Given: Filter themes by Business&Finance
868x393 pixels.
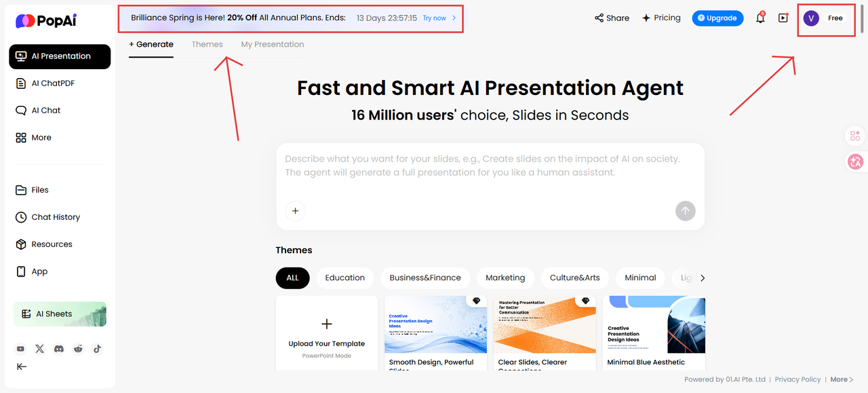Looking at the screenshot, I should pyautogui.click(x=425, y=278).
